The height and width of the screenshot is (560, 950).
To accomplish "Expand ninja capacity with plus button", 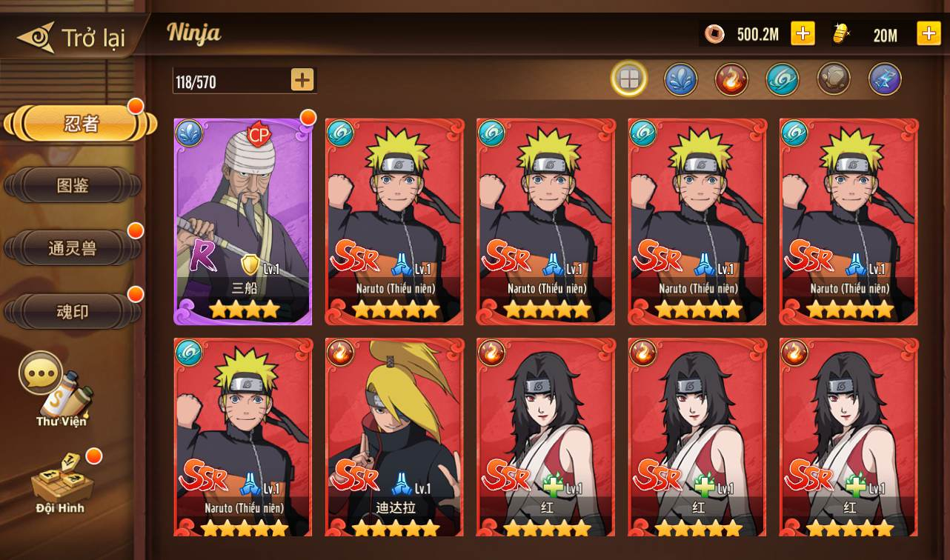I will (x=302, y=80).
